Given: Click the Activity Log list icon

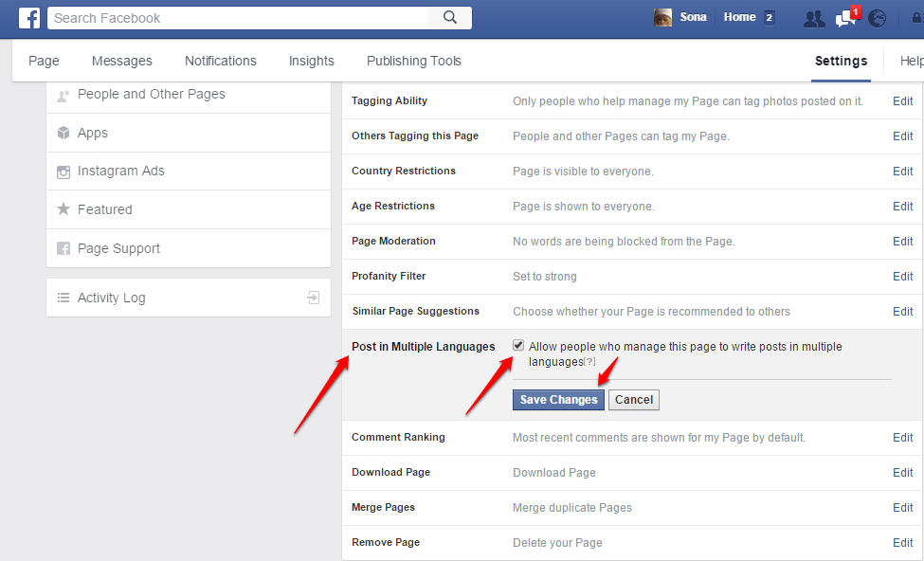Looking at the screenshot, I should [63, 298].
